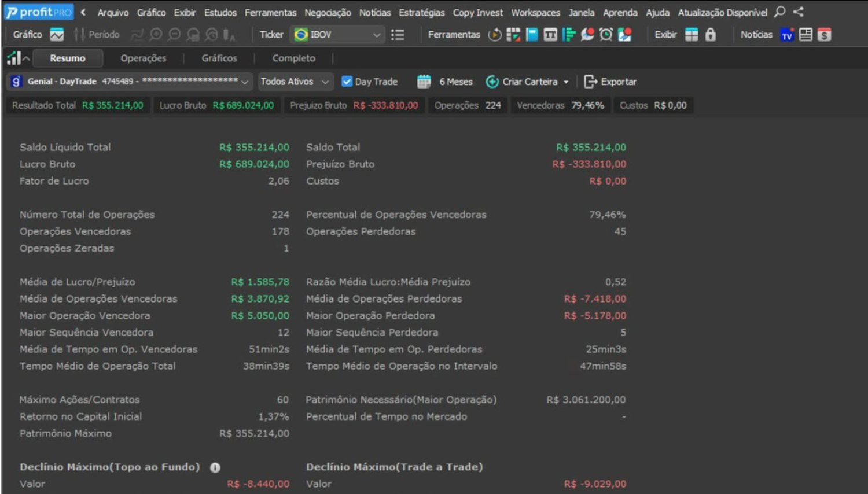This screenshot has height=494, width=868.
Task: Expand the Criar Carteira dropdown arrow
Action: 566,82
